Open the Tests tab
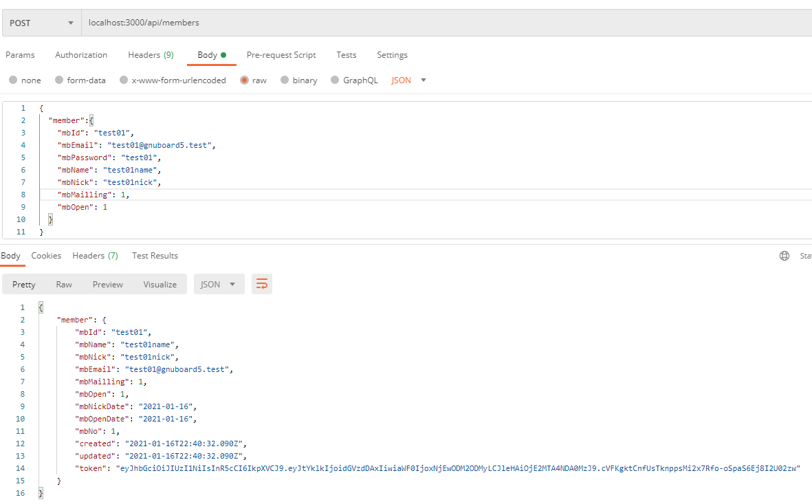Image resolution: width=812 pixels, height=504 pixels. [x=347, y=55]
